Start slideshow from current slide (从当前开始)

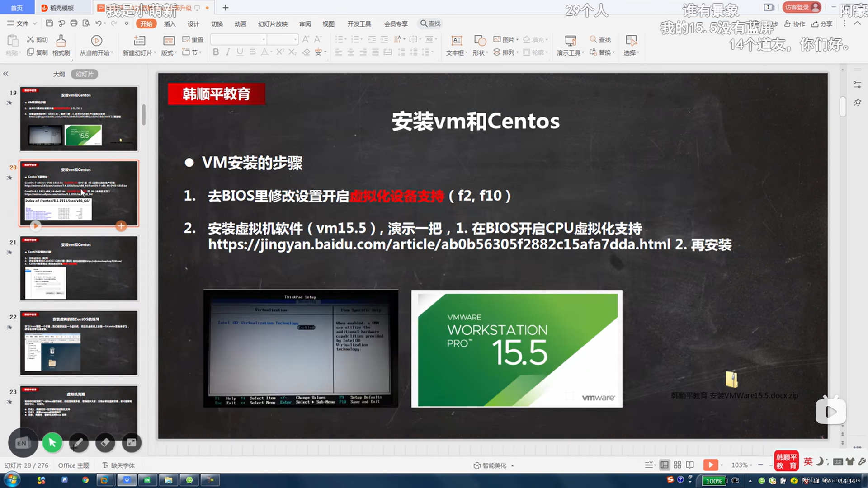pos(96,45)
